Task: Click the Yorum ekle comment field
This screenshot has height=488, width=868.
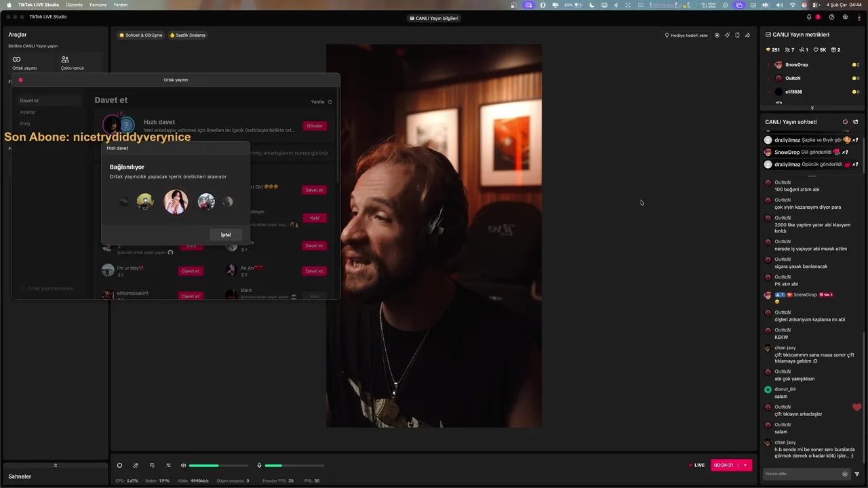Action: point(806,474)
